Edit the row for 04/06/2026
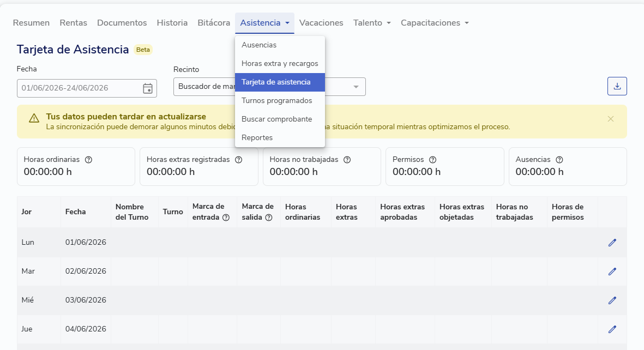This screenshot has width=644, height=350. pos(612,329)
